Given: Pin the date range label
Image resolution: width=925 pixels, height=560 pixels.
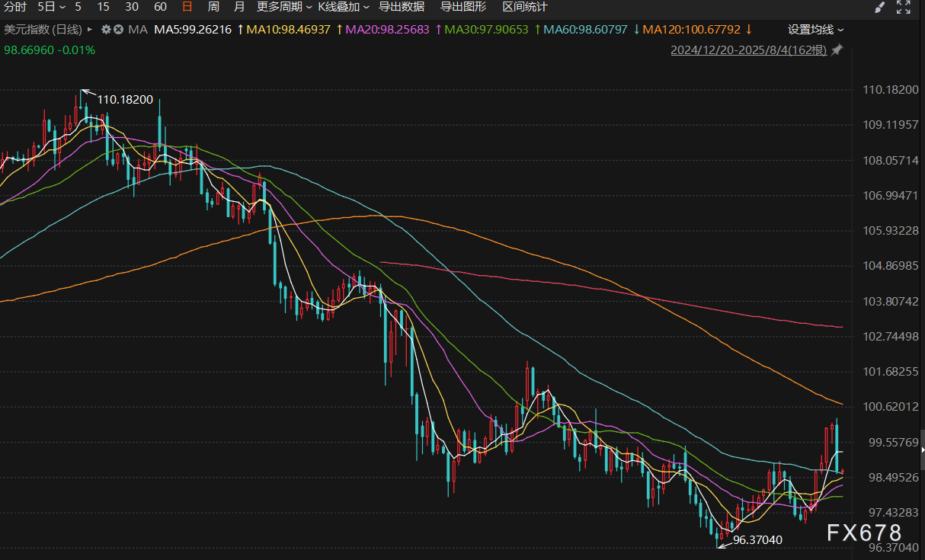Looking at the screenshot, I should [837, 50].
